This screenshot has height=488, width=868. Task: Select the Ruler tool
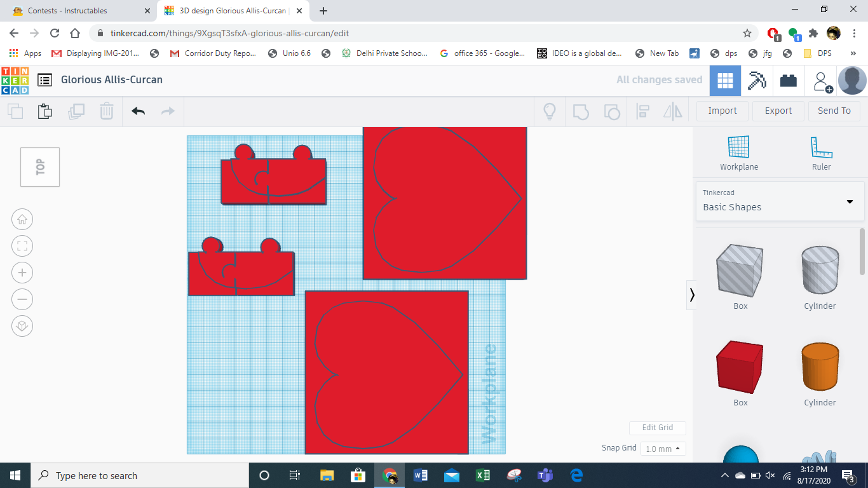coord(821,153)
